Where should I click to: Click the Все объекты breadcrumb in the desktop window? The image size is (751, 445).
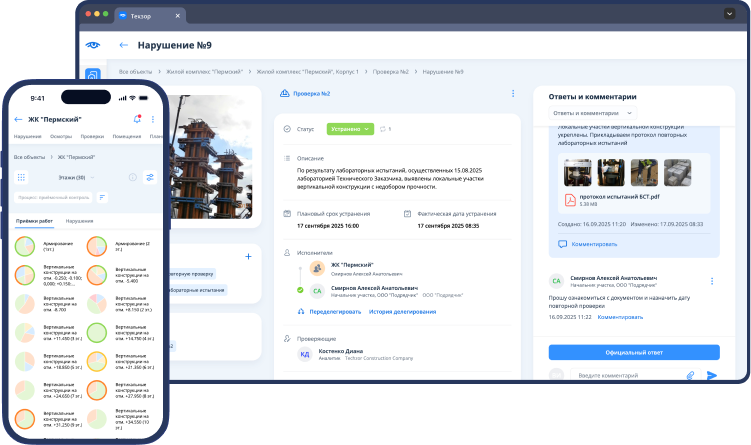(136, 71)
